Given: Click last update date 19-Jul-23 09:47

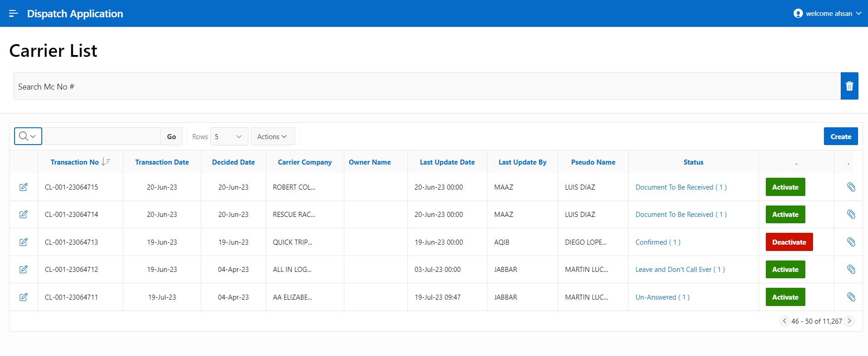Looking at the screenshot, I should point(437,297).
